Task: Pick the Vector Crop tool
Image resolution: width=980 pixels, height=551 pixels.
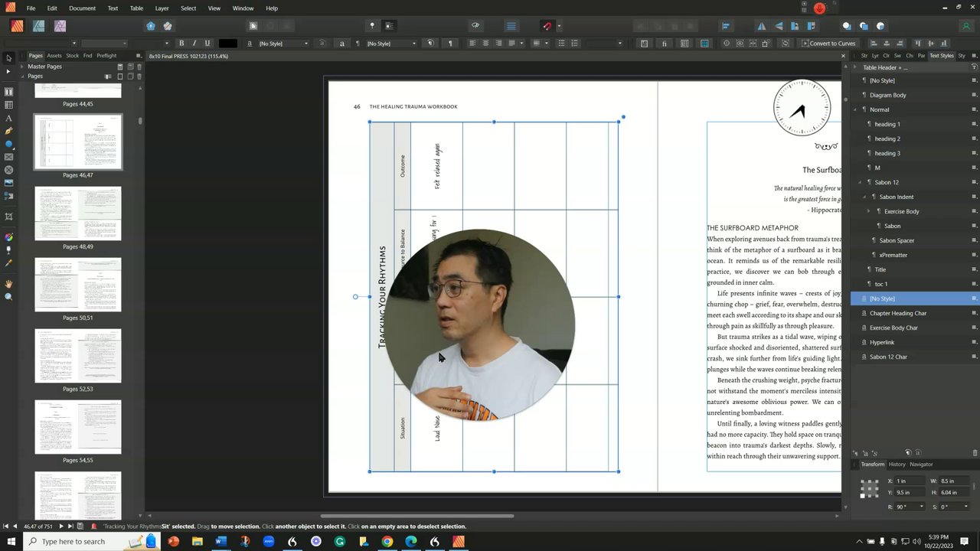Action: tap(8, 217)
